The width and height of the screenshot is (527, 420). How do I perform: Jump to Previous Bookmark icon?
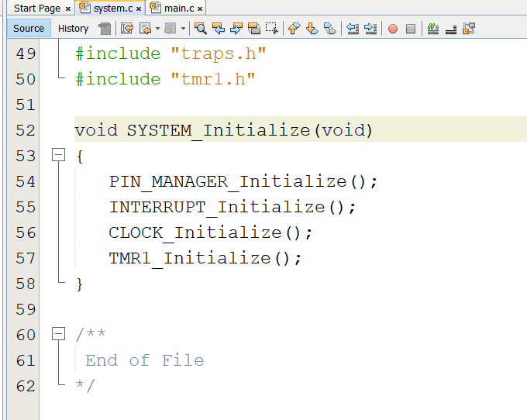coord(294,29)
